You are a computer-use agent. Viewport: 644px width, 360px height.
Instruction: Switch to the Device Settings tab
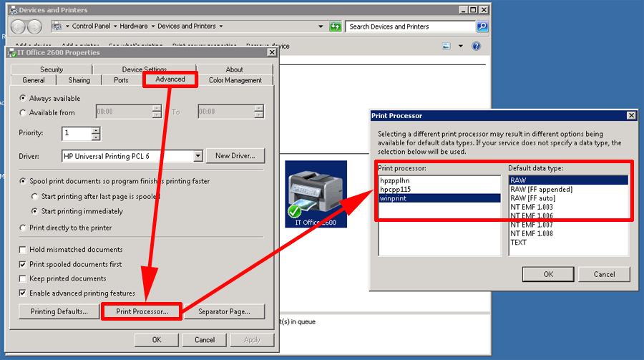tap(144, 69)
